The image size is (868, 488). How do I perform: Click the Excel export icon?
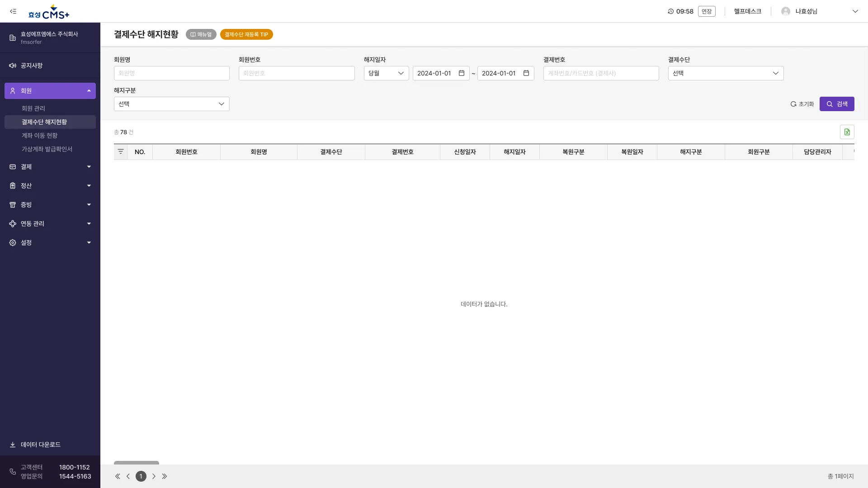[847, 132]
